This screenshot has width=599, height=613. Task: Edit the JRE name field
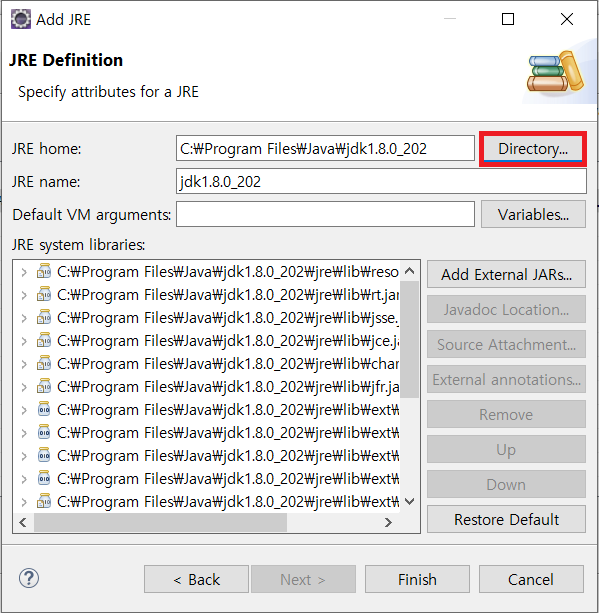pos(381,181)
